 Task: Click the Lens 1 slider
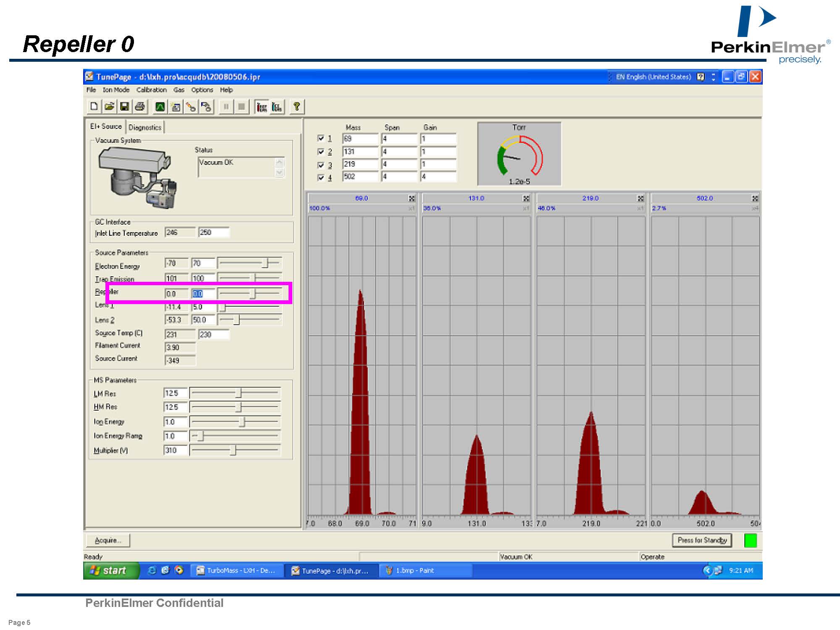[249, 307]
